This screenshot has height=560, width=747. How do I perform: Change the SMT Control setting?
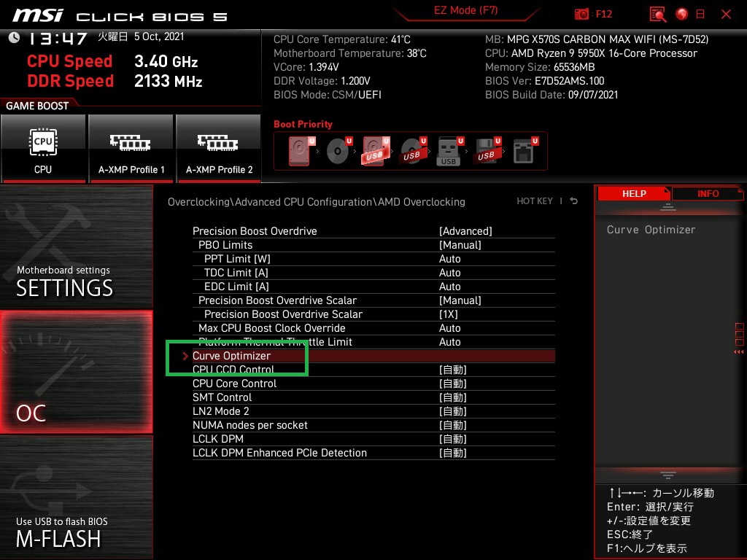click(x=373, y=397)
